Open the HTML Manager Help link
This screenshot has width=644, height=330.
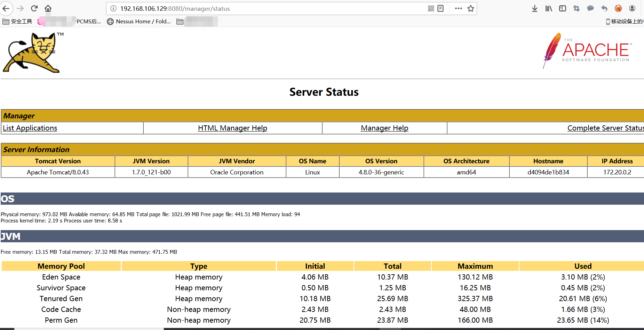pos(232,128)
